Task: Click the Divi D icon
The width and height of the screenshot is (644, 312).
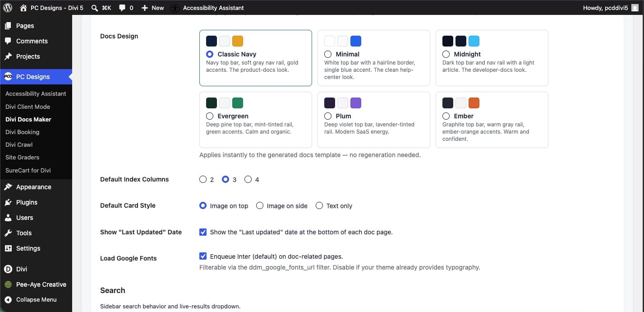Action: tap(8, 269)
